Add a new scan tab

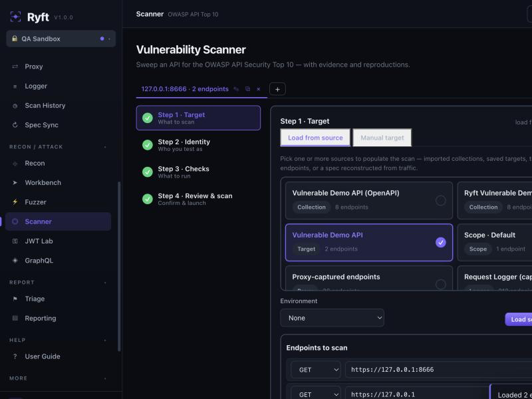pyautogui.click(x=277, y=89)
